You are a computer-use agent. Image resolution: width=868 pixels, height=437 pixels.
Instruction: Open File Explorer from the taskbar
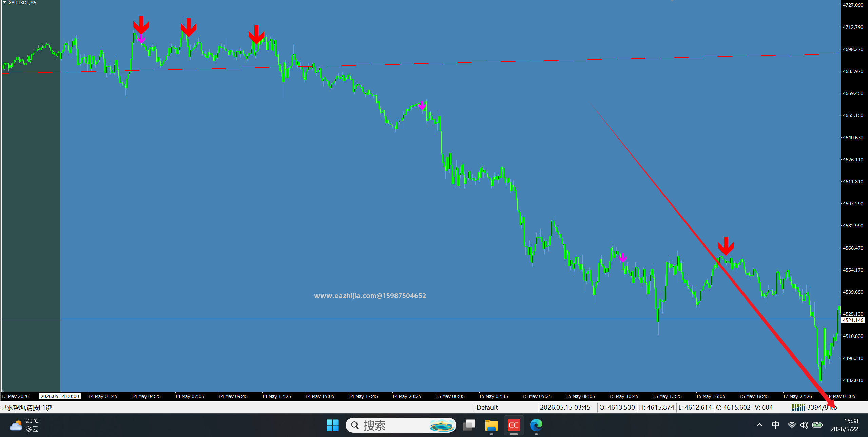pos(491,425)
